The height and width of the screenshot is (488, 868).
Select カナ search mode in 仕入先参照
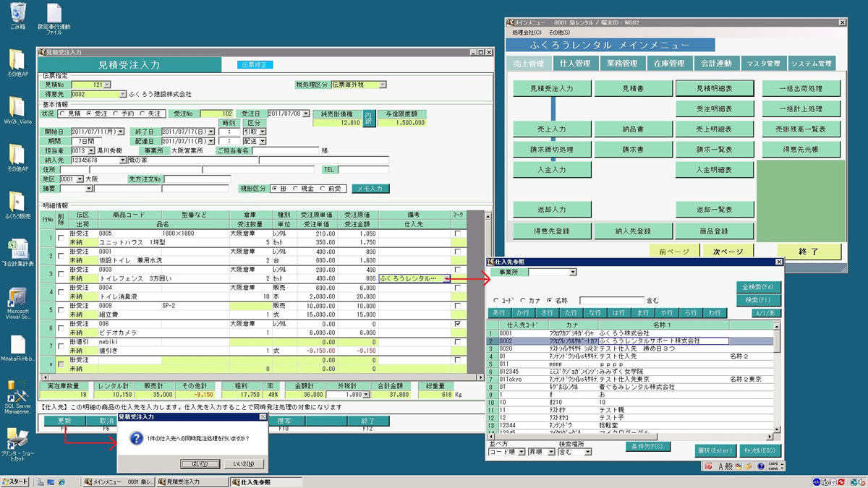point(522,300)
